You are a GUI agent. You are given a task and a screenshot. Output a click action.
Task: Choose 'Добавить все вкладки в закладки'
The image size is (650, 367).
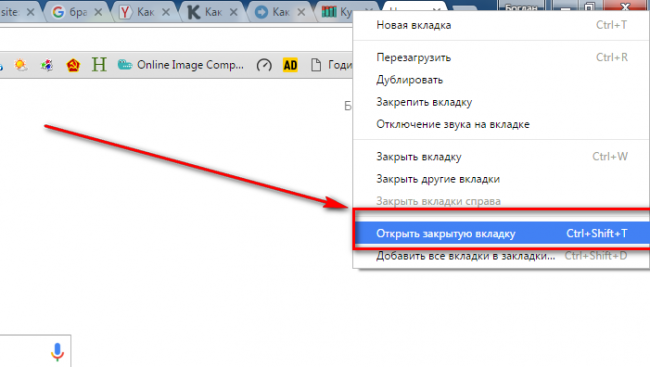(x=501, y=256)
